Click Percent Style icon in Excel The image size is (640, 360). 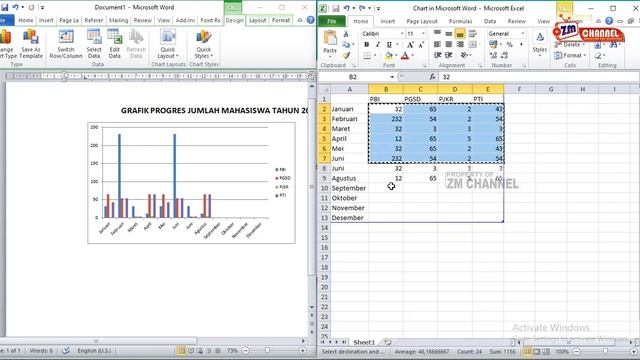point(509,44)
